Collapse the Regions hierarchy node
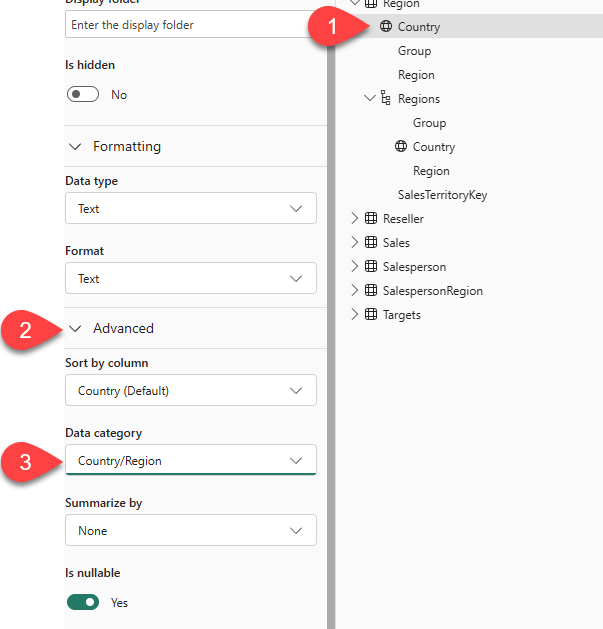The width and height of the screenshot is (603, 629). click(370, 99)
